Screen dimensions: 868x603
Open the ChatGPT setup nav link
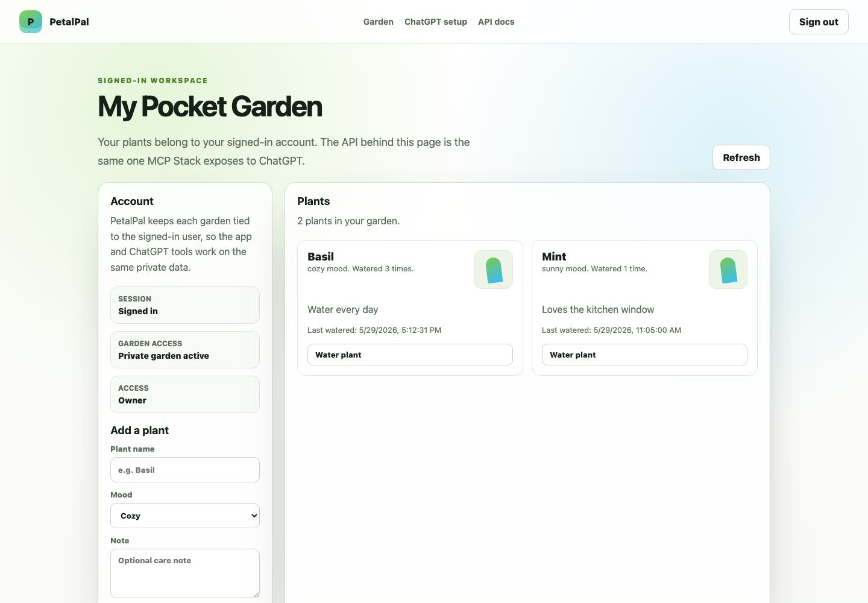436,22
